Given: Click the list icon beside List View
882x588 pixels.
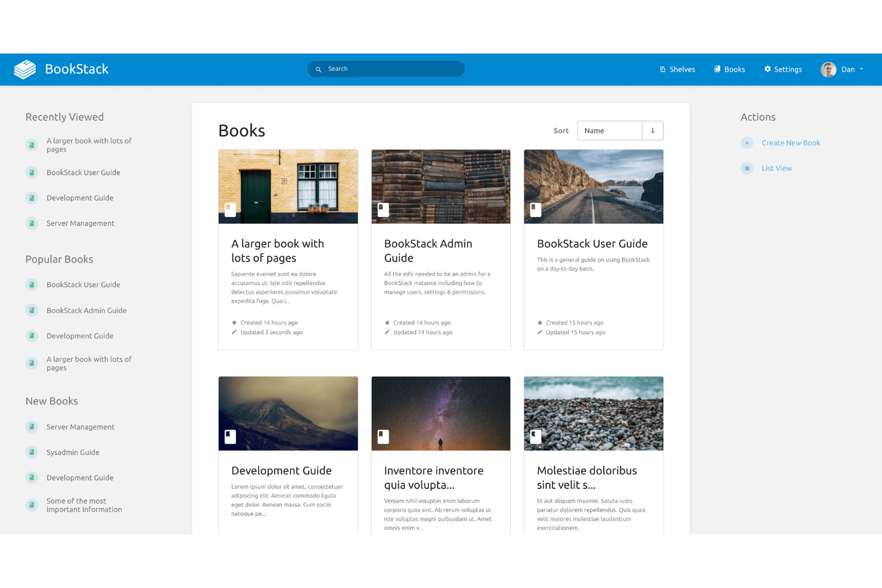Looking at the screenshot, I should (747, 169).
